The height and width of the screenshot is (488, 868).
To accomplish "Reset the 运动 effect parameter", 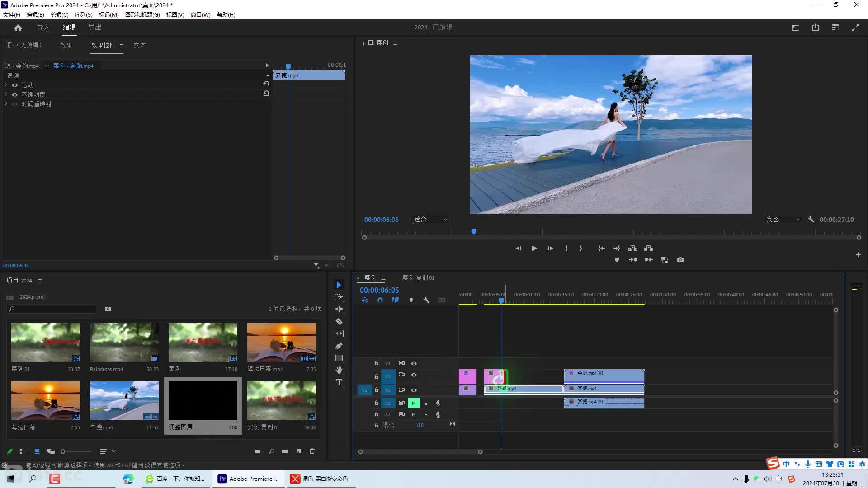I will click(266, 84).
